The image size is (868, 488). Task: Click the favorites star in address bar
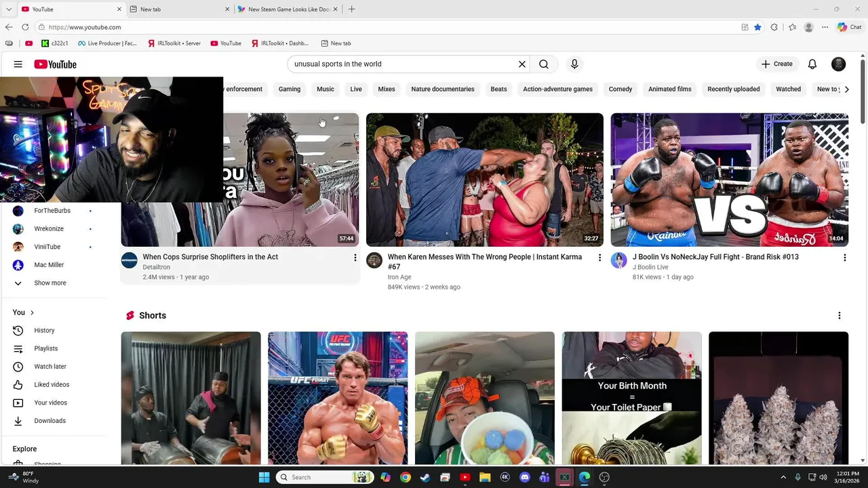click(757, 27)
